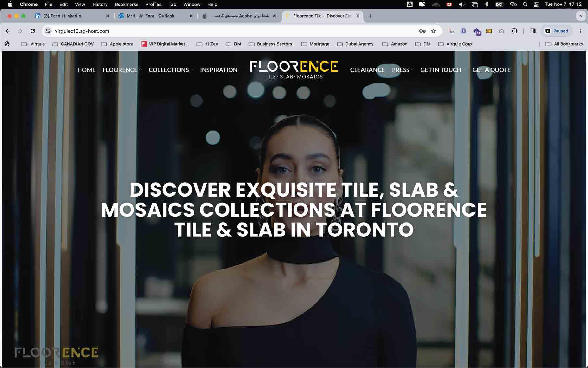Screen dimensions: 588x368
Task: Click the gray camera extension icon
Action: (502, 31)
